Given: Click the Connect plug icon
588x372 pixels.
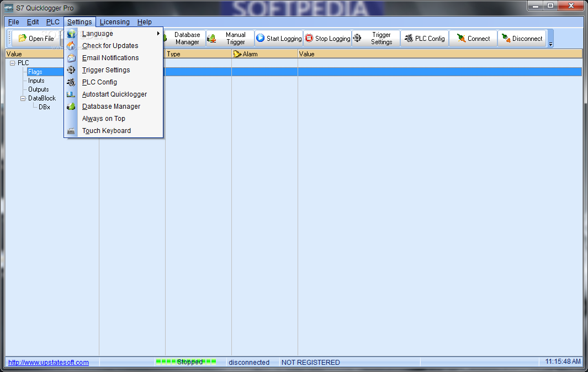Looking at the screenshot, I should (461, 38).
